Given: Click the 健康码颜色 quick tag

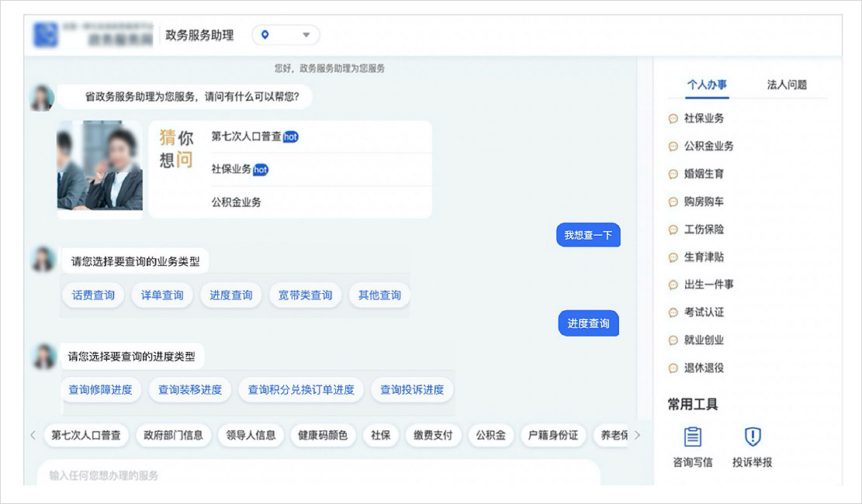Looking at the screenshot, I should coord(323,435).
